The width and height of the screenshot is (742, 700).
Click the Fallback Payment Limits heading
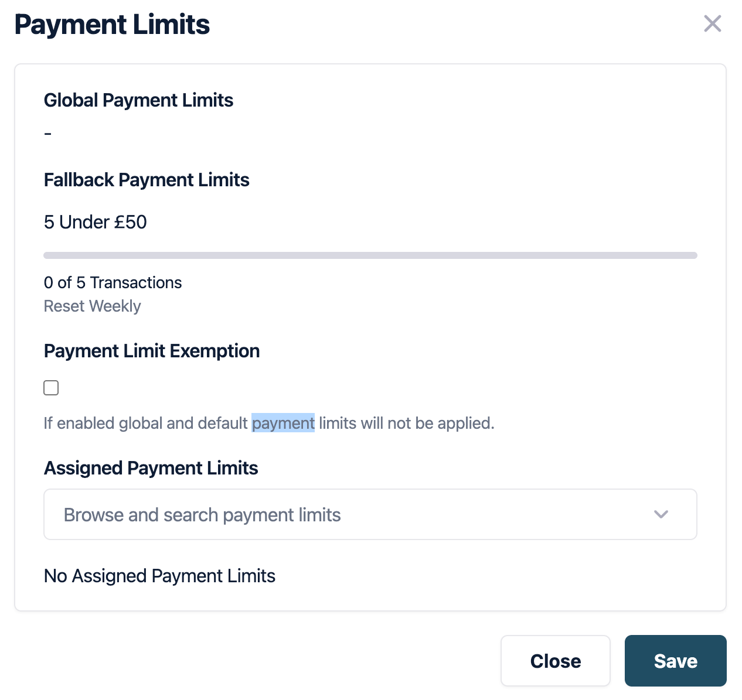pyautogui.click(x=147, y=180)
